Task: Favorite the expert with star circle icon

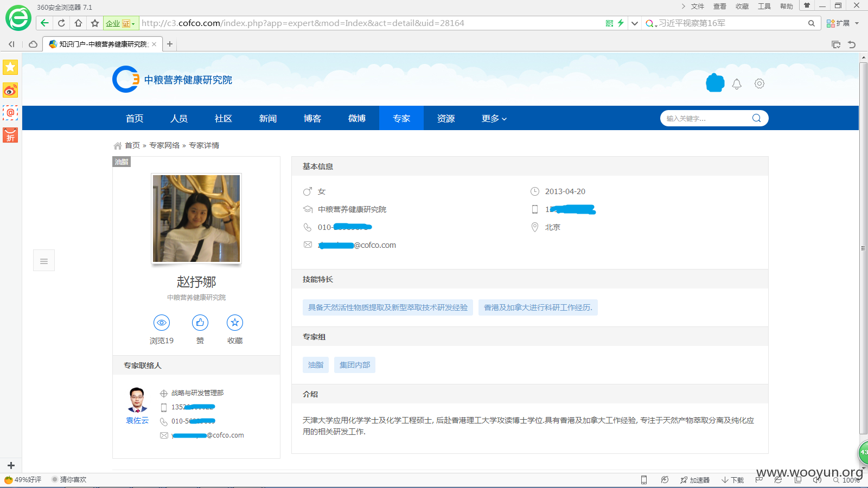Action: [x=235, y=323]
